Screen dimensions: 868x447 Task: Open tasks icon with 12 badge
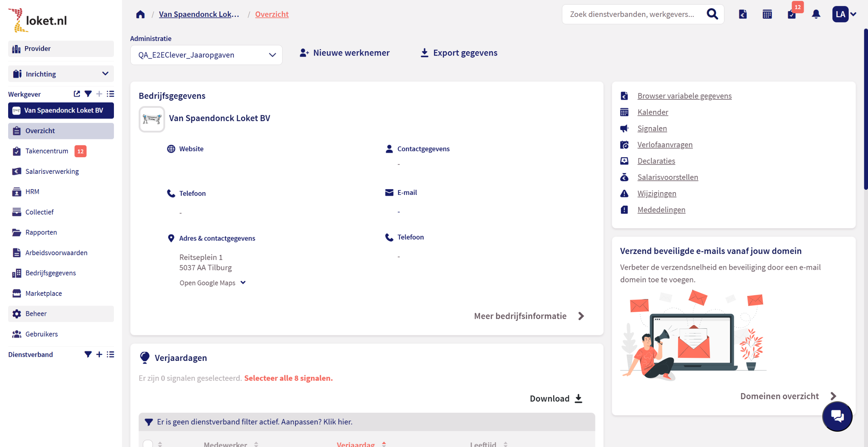791,14
